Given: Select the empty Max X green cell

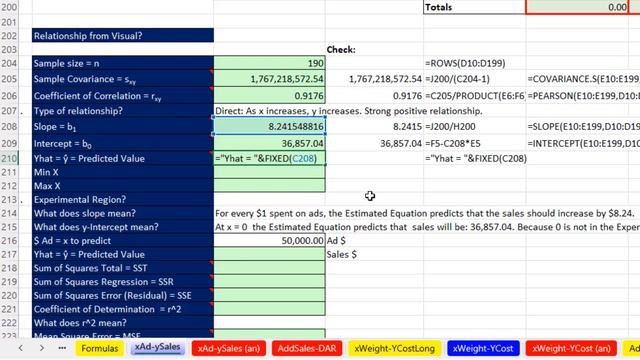Looking at the screenshot, I should coord(269,186).
